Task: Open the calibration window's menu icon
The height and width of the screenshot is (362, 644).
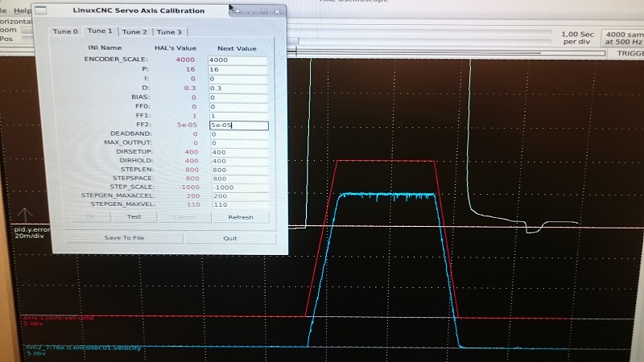Action: pos(40,10)
